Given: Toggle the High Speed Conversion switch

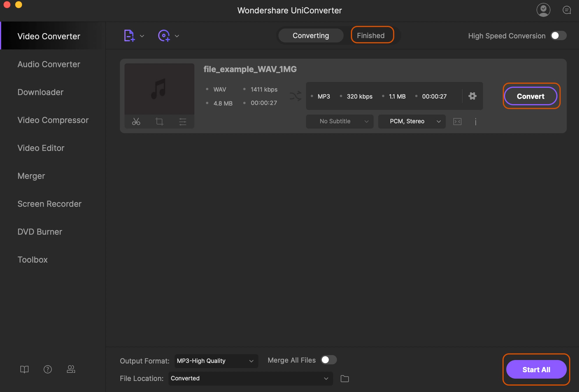Looking at the screenshot, I should [x=558, y=36].
